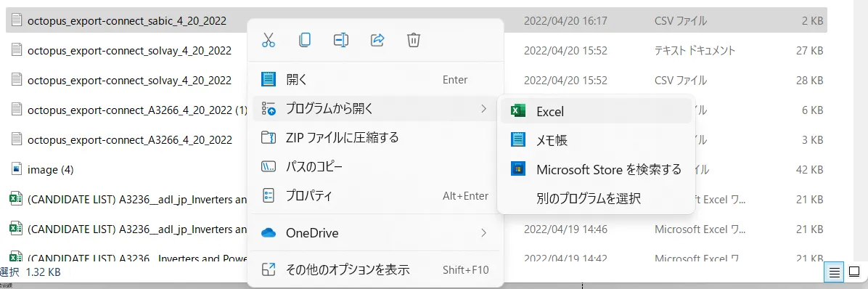Select the image (4) file
This screenshot has width=868, height=289.
tap(50, 170)
